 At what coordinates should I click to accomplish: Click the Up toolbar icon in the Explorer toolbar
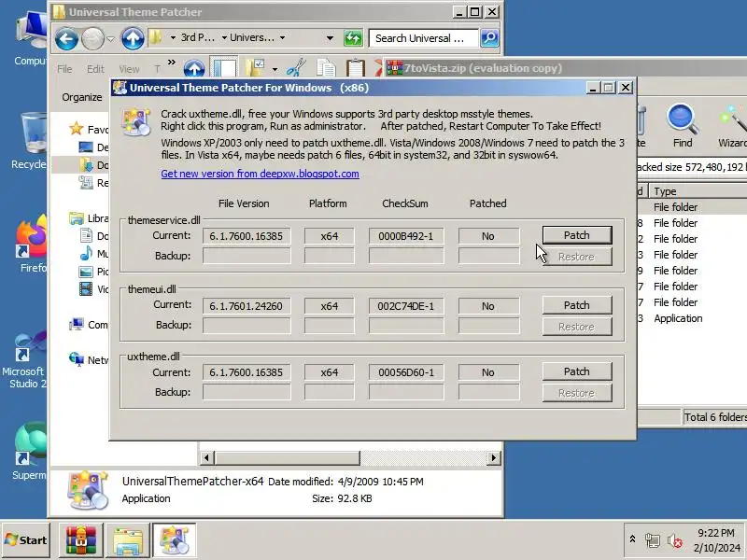pos(194,68)
